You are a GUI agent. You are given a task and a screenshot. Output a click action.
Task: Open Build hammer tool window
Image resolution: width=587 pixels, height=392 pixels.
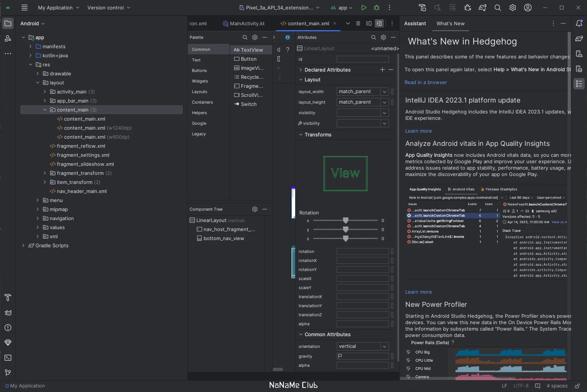tap(8, 297)
